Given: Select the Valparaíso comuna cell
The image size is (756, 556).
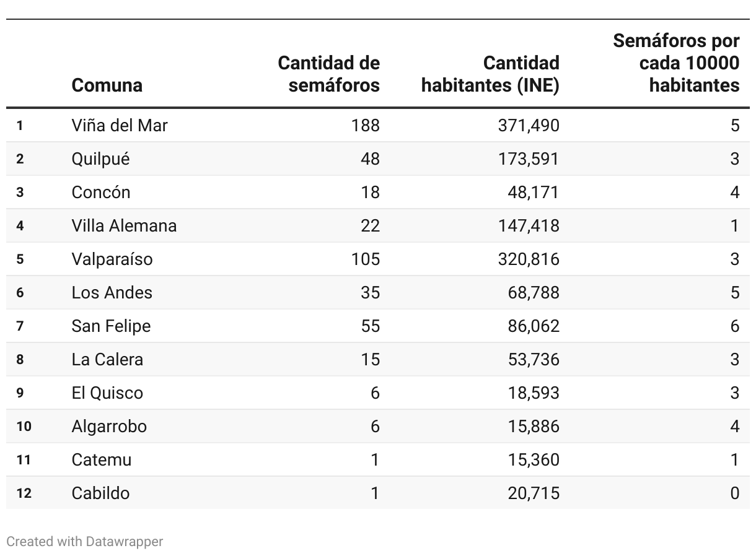Looking at the screenshot, I should [x=112, y=259].
